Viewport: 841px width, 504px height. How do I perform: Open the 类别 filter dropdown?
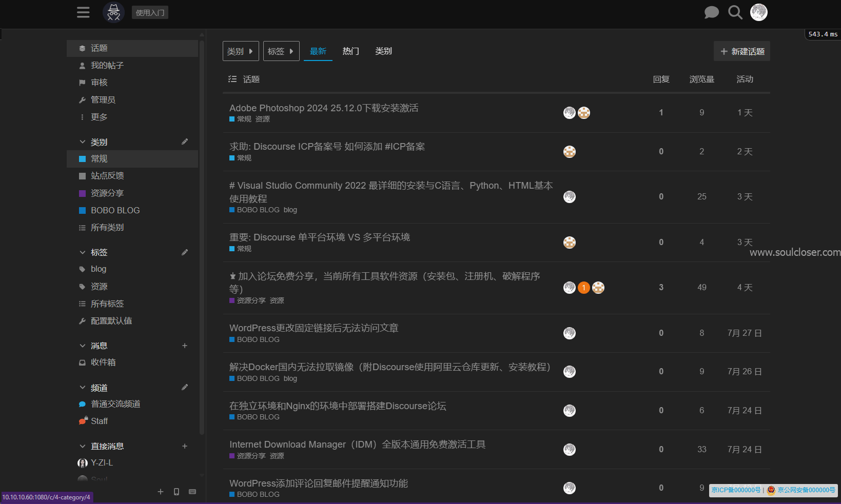[x=241, y=51]
